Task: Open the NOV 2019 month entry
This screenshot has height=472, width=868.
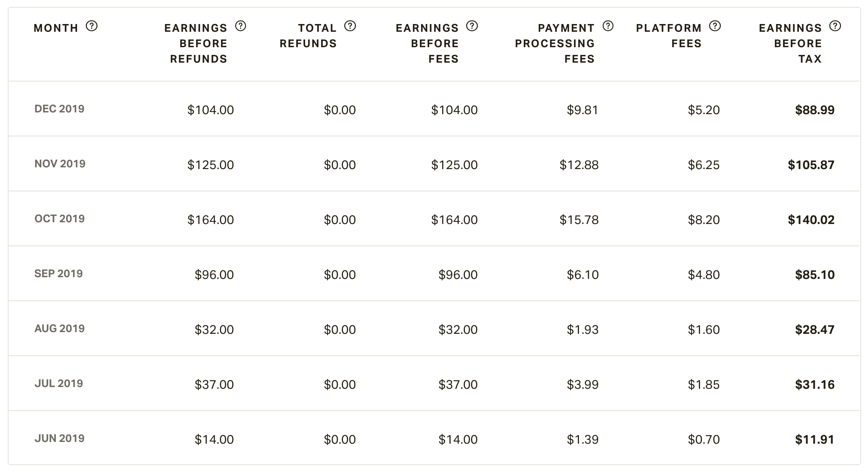Action: (60, 164)
